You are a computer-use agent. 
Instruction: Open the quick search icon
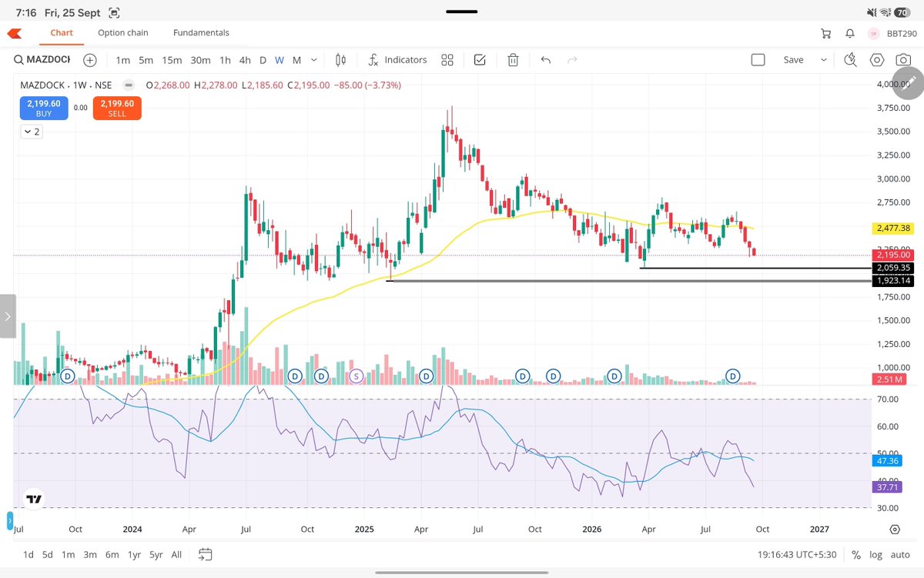pos(851,60)
